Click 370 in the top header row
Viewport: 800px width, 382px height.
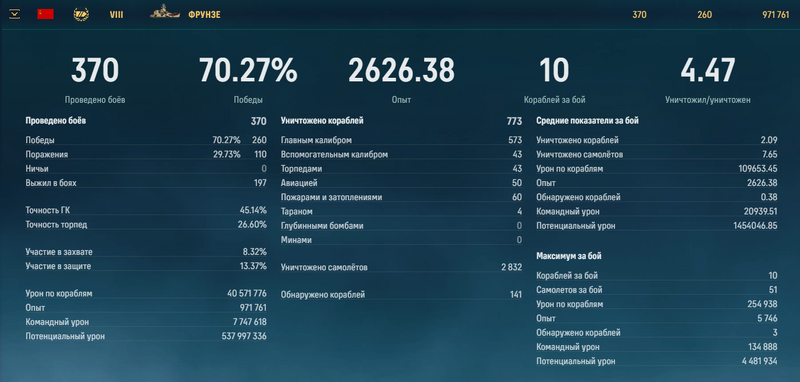(x=639, y=15)
